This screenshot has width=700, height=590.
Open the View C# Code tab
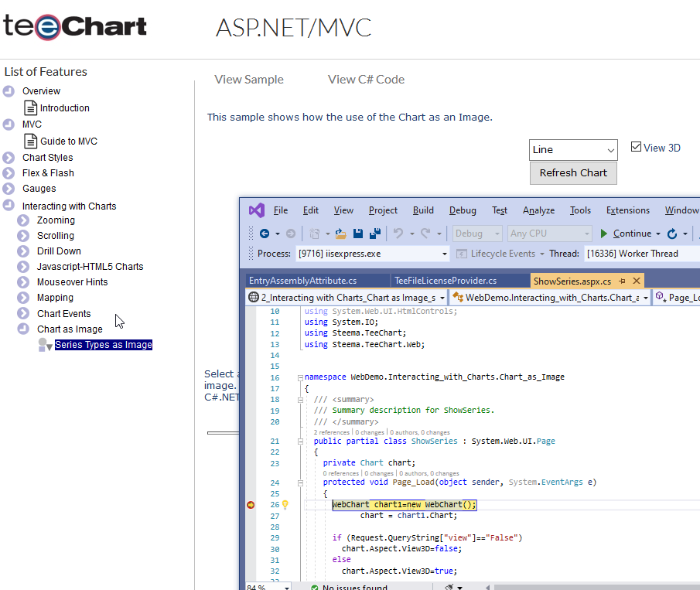[x=366, y=80]
